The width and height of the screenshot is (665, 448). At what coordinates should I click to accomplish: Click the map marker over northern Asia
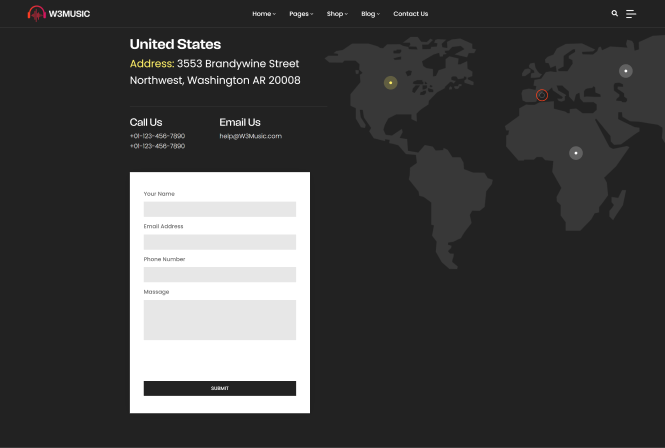(625, 71)
